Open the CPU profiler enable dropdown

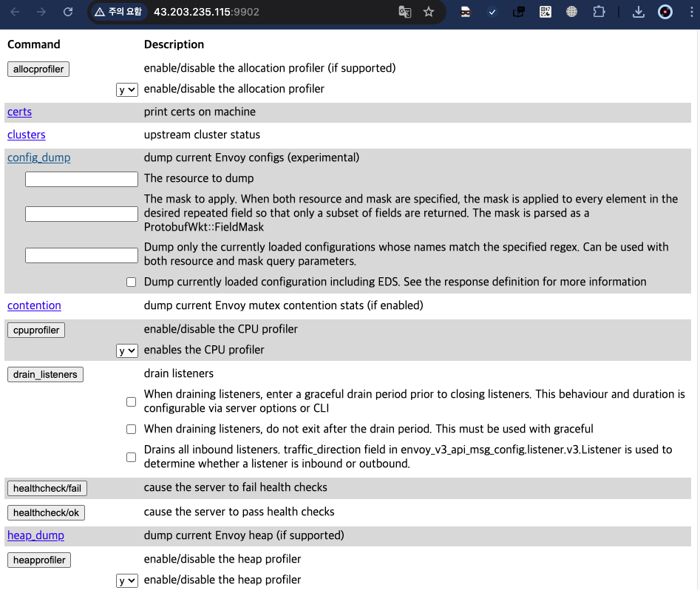coord(127,350)
